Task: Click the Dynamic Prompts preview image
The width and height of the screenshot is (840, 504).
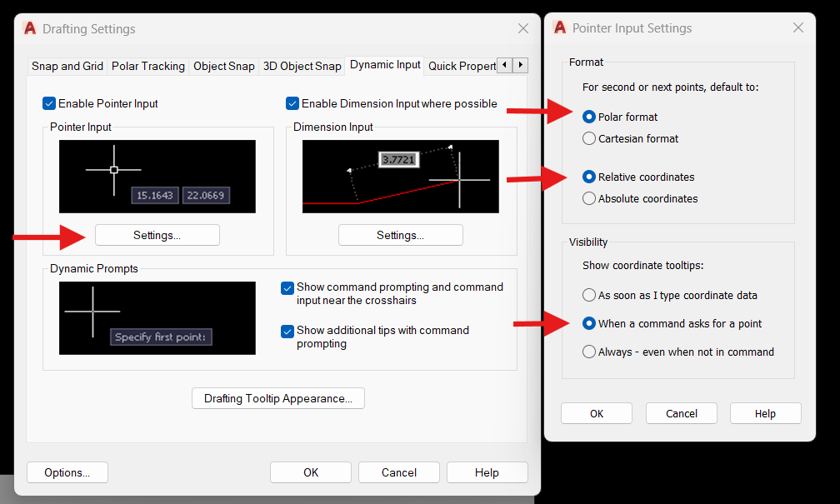Action: click(x=157, y=318)
